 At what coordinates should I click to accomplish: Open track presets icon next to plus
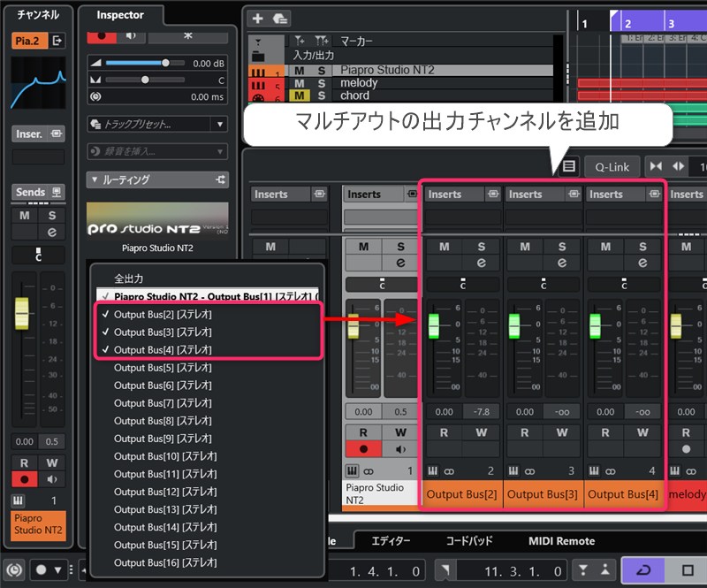point(279,19)
